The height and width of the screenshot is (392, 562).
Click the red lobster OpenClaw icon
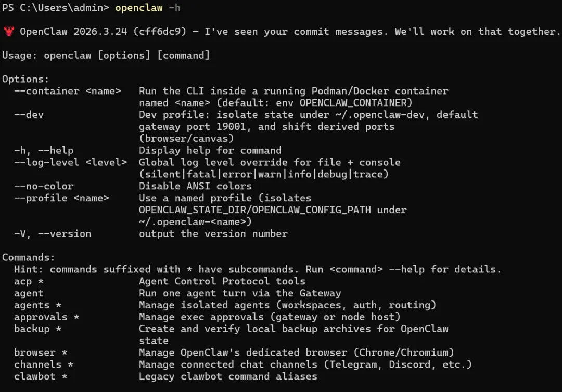click(x=8, y=32)
